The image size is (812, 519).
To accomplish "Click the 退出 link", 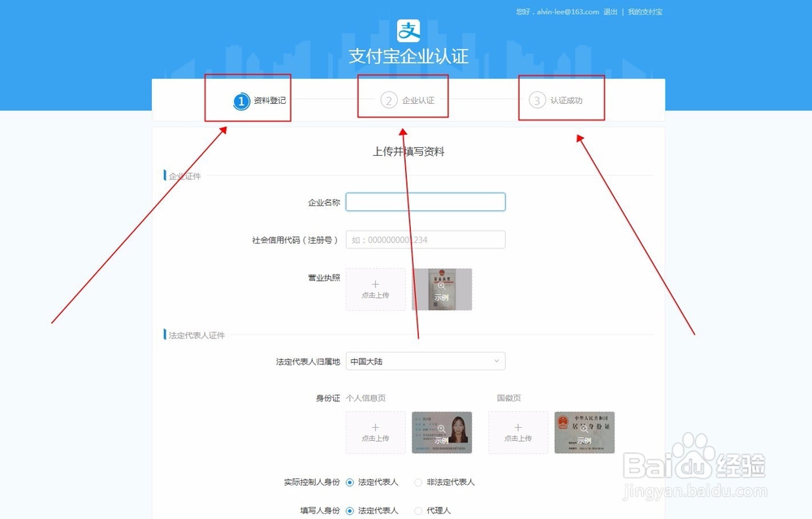I will (x=610, y=11).
